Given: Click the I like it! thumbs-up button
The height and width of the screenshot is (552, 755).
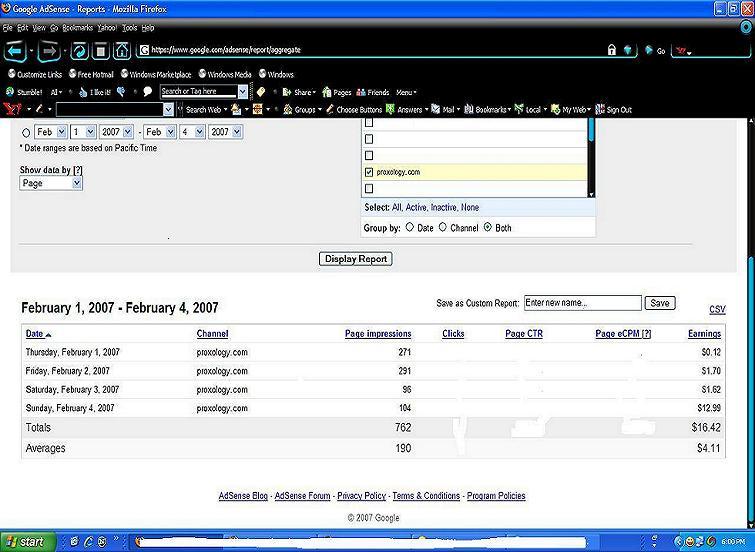Looking at the screenshot, I should tap(94, 91).
